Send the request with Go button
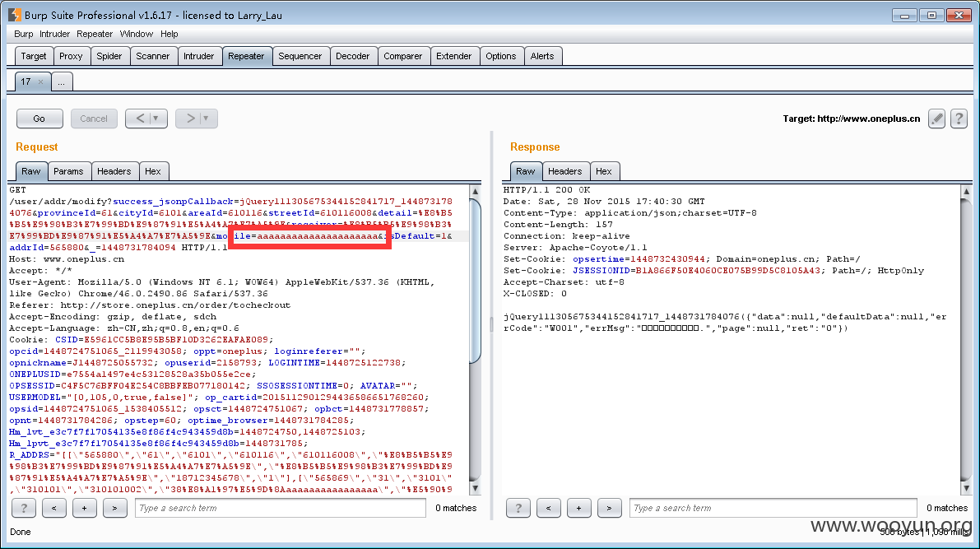980x549 pixels. [39, 119]
